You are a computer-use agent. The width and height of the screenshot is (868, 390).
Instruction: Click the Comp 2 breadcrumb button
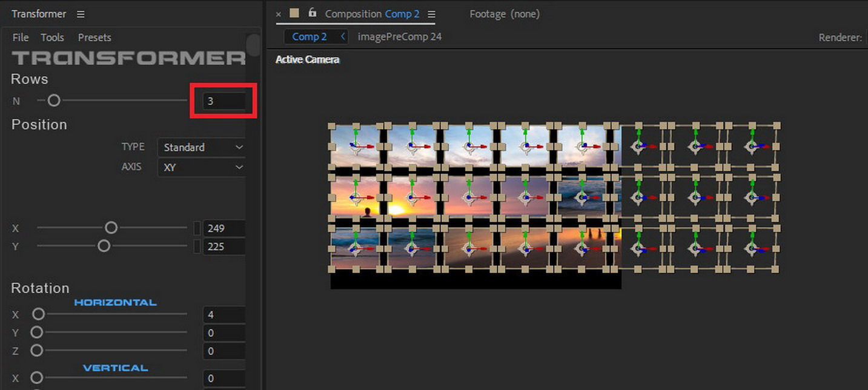click(310, 37)
